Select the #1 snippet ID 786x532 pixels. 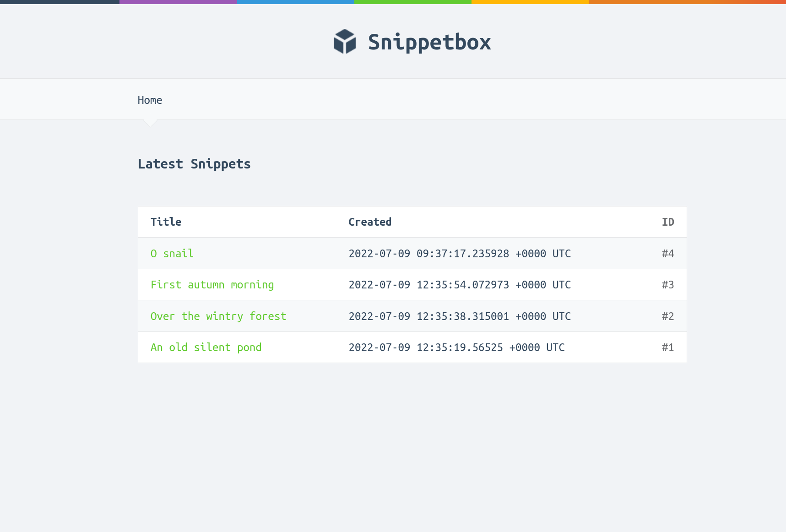(668, 347)
